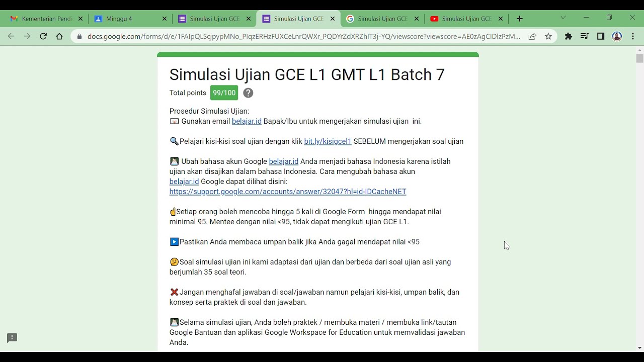
Task: Reload the current page
Action: pyautogui.click(x=43, y=36)
